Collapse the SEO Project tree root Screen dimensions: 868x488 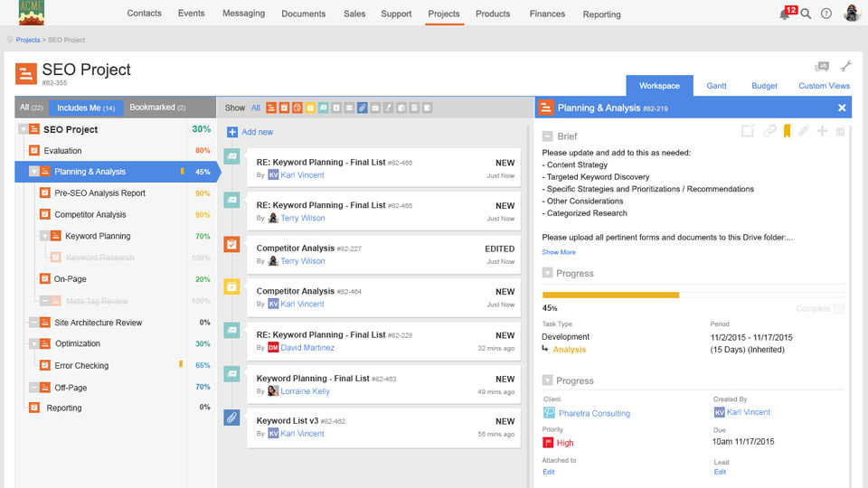(23, 129)
